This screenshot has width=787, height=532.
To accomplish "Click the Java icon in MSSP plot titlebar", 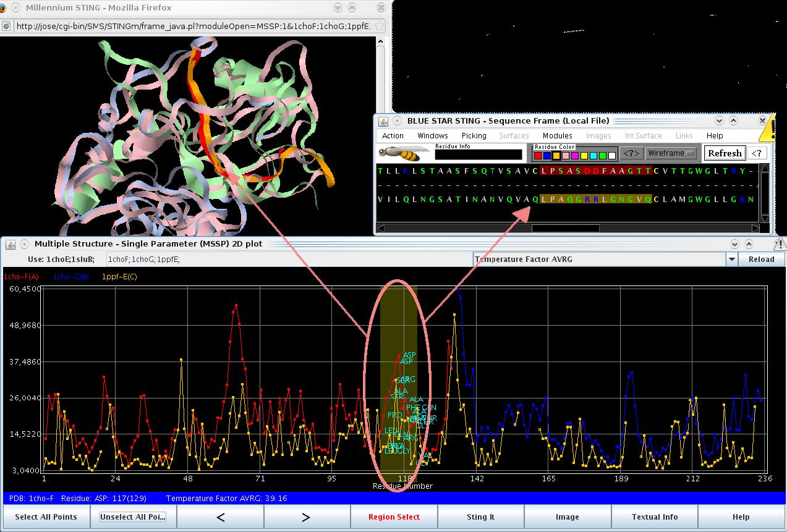I will [x=11, y=244].
